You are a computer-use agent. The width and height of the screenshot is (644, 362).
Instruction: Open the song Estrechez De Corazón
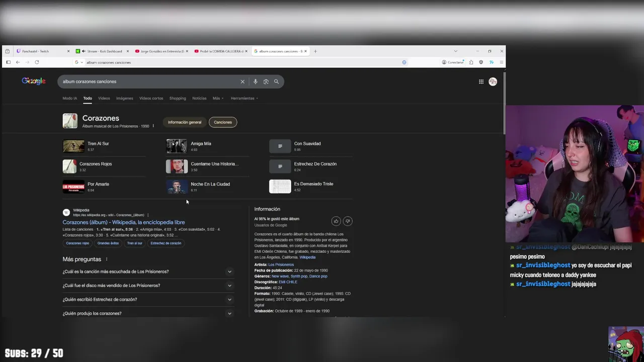tap(311, 166)
